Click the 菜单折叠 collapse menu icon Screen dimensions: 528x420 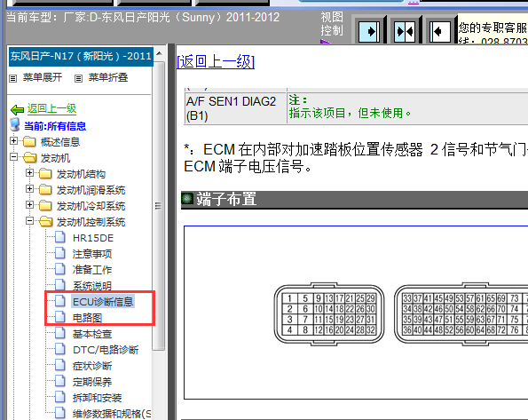[78, 78]
